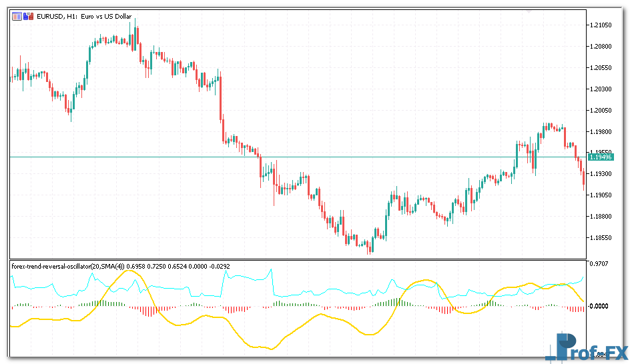Click the 1.18550 price scale label
630x364 pixels.
coord(602,238)
